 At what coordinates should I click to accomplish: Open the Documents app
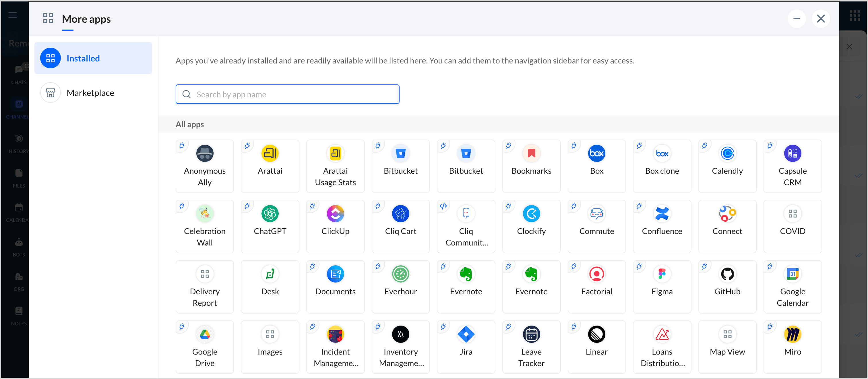point(335,287)
